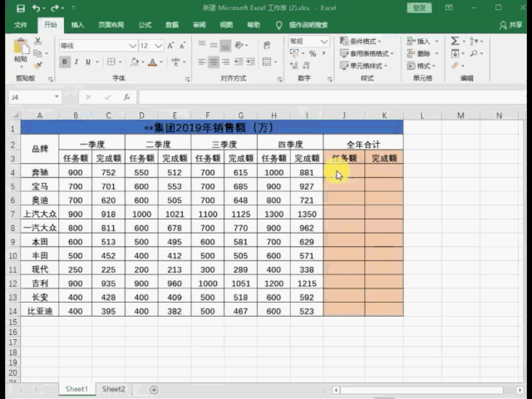This screenshot has width=532, height=399.
Task: Click the Cut scissors icon
Action: [x=38, y=41]
